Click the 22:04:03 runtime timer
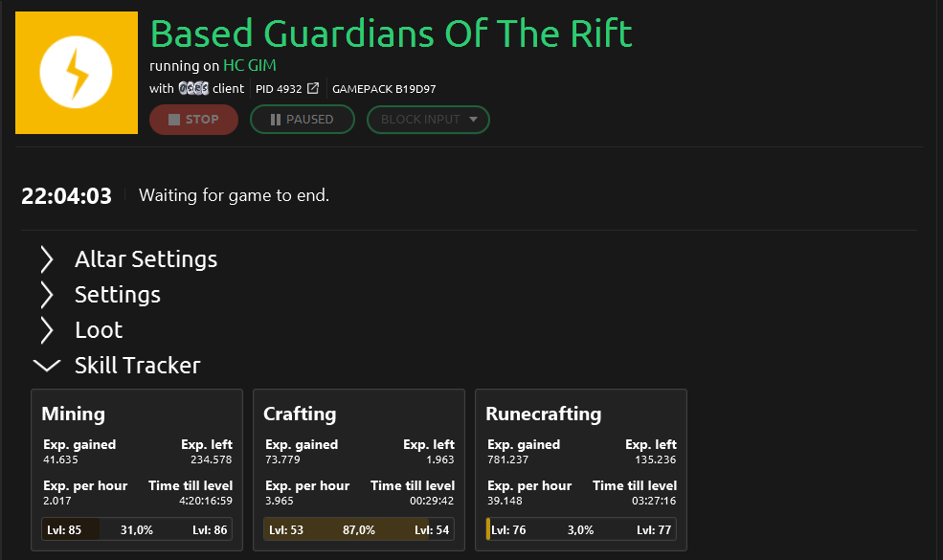The height and width of the screenshot is (560, 943). click(x=67, y=196)
